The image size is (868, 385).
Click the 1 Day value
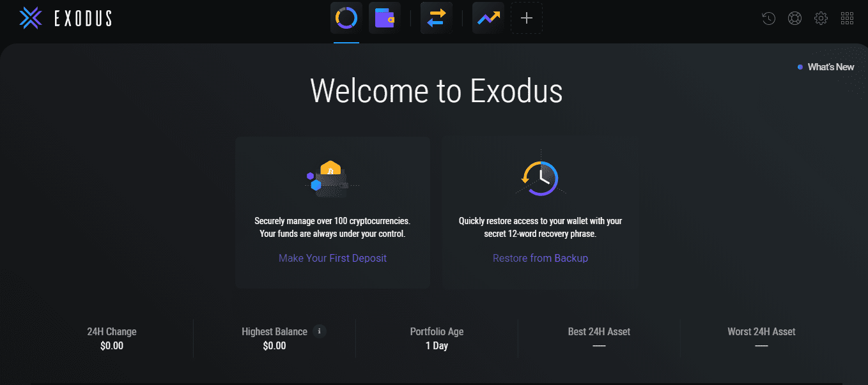pos(437,346)
